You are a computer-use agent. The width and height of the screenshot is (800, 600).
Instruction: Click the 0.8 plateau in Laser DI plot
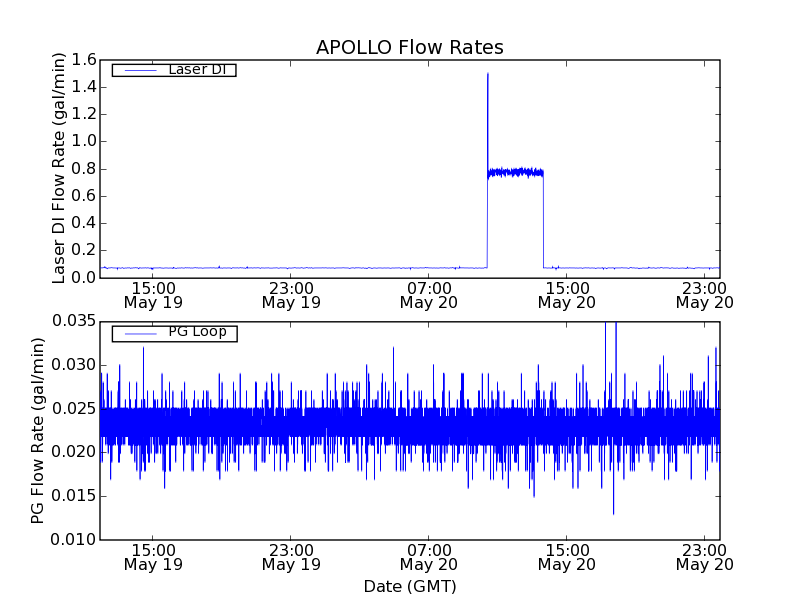tap(515, 172)
